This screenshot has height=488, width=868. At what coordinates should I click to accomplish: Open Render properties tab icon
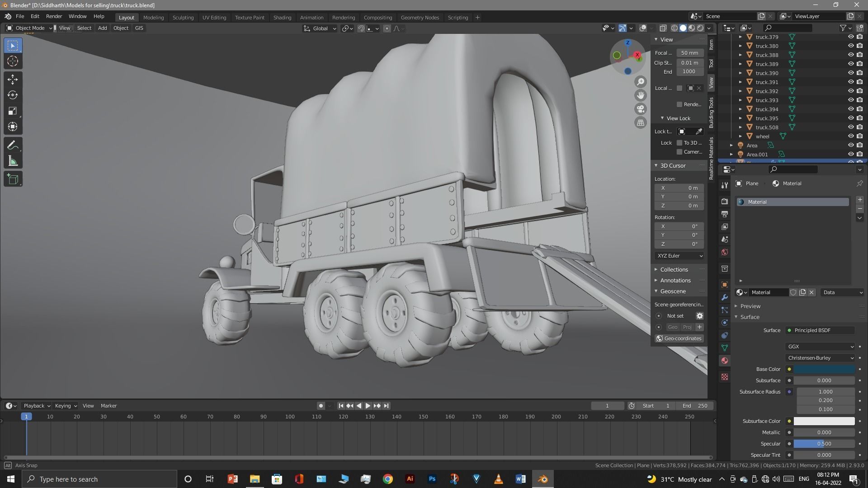725,201
